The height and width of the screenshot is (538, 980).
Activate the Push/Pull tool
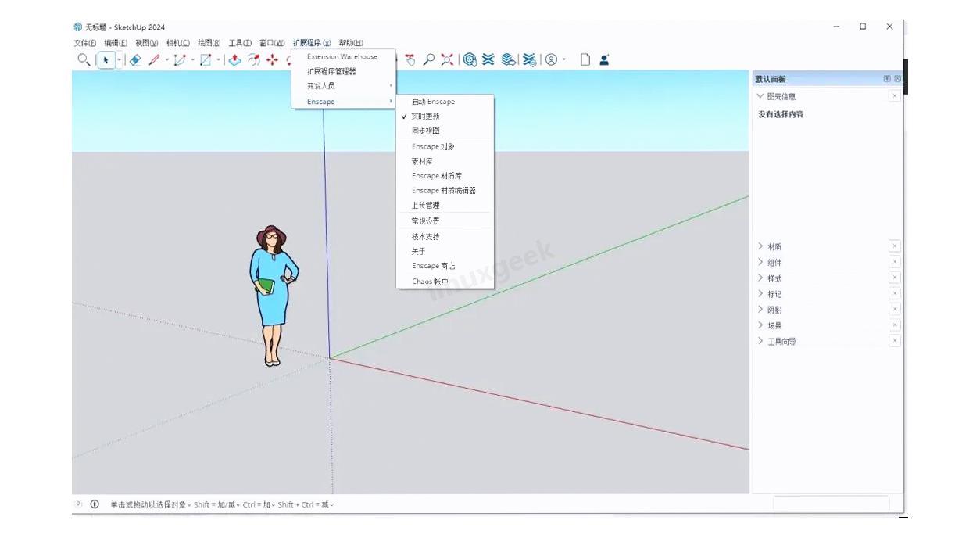[x=234, y=60]
